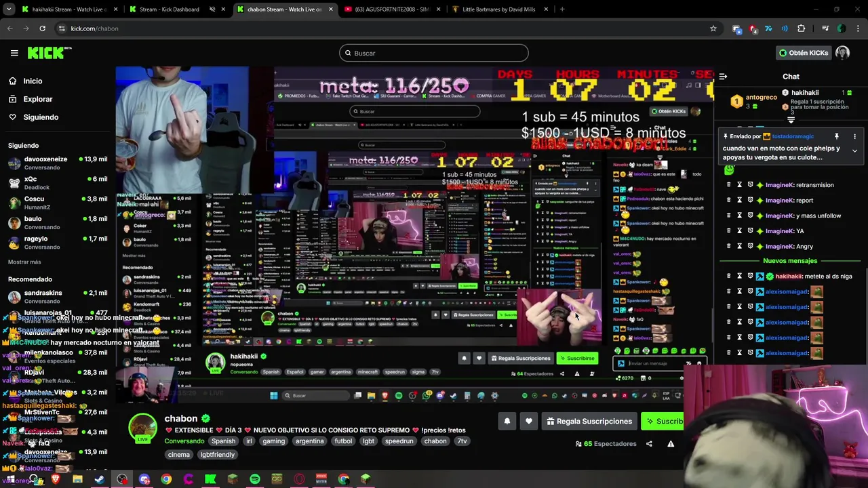Open sandraskins in Recomendado list

pyautogui.click(x=58, y=297)
